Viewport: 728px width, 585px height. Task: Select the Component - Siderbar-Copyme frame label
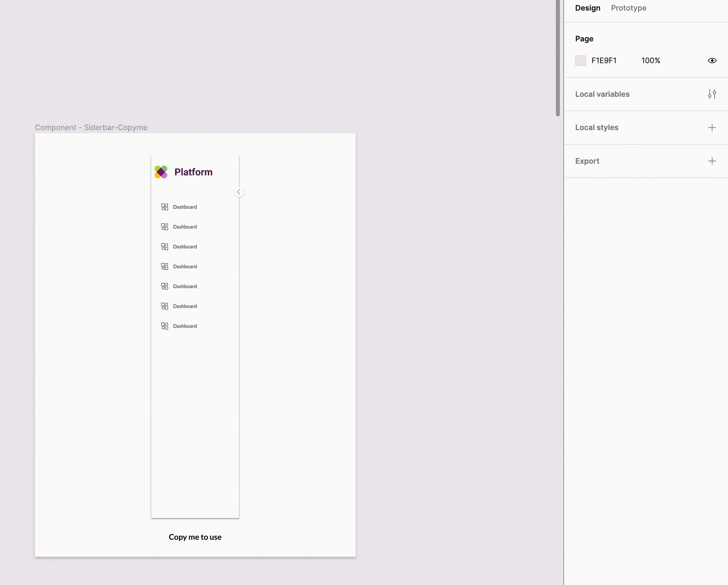(x=91, y=128)
